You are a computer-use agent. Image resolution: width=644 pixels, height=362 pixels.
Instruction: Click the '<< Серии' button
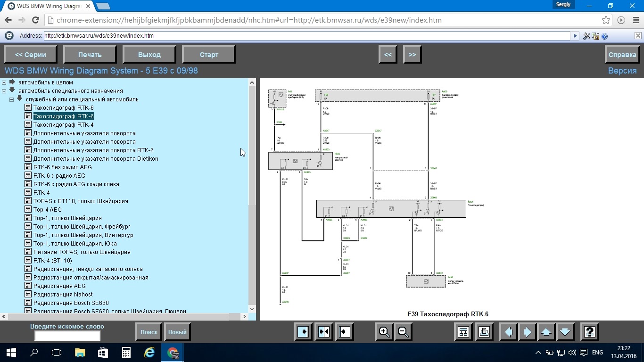pyautogui.click(x=31, y=54)
